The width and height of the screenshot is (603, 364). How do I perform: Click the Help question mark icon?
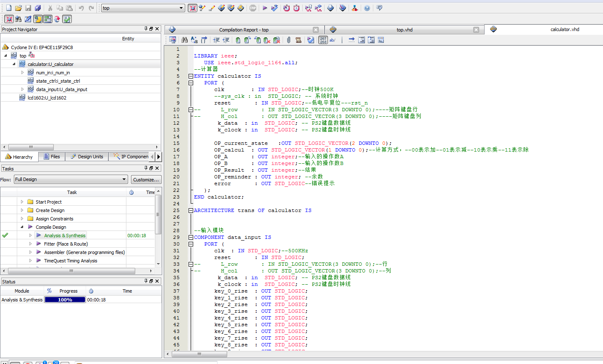(367, 8)
